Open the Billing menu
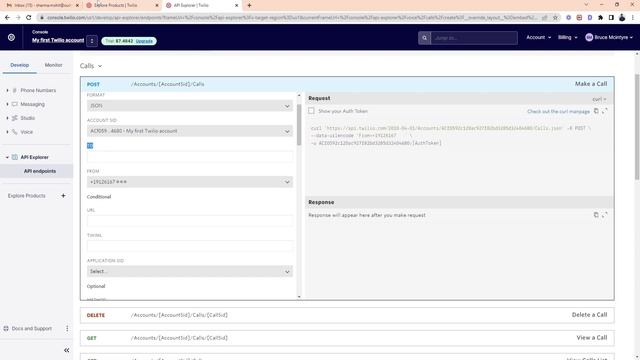Image resolution: width=640 pixels, height=360 pixels. [x=567, y=38]
